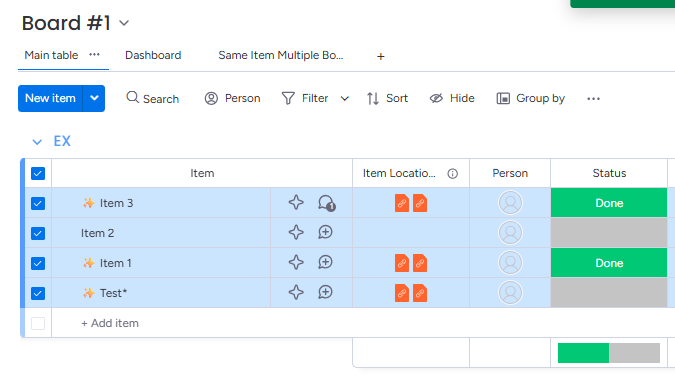Open the Search tool in toolbar
The height and width of the screenshot is (388, 675).
152,99
